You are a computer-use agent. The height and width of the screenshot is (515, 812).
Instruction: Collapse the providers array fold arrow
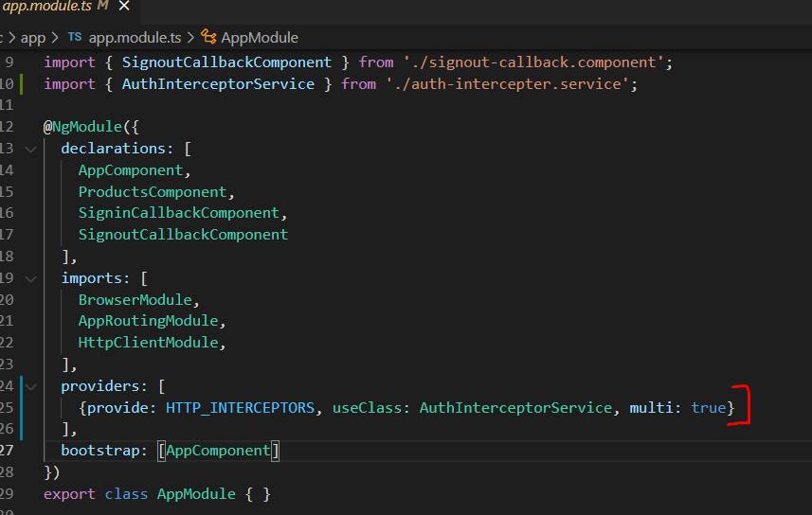(31, 386)
